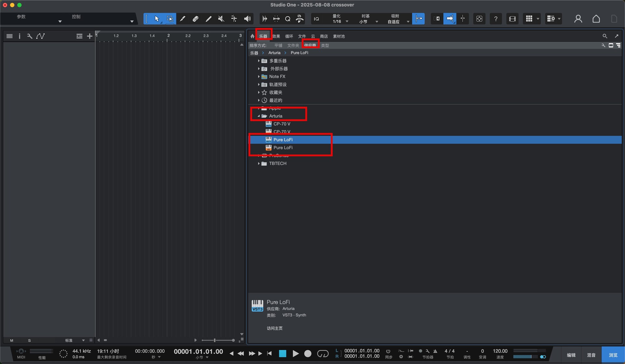This screenshot has width=625, height=364.
Task: Click Arturia in browser breadcrumb
Action: click(x=274, y=53)
